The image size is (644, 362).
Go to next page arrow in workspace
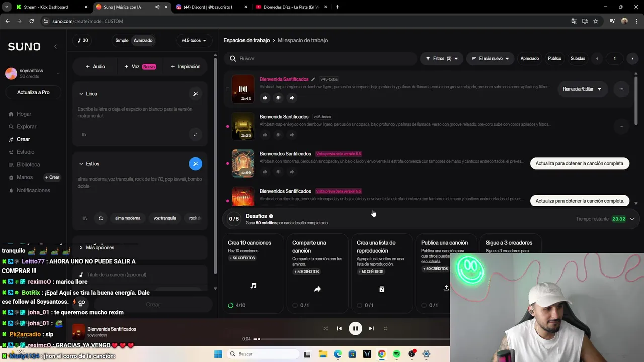pos(632,59)
